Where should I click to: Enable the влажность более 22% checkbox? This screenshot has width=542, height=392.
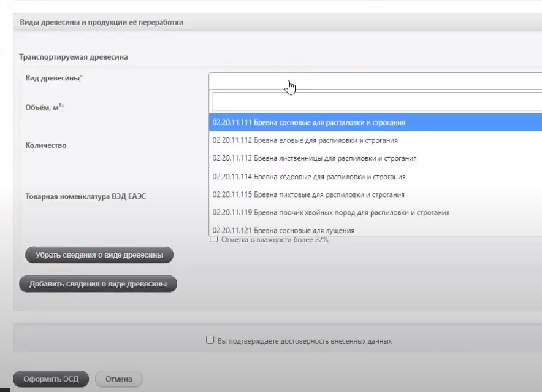(x=213, y=240)
